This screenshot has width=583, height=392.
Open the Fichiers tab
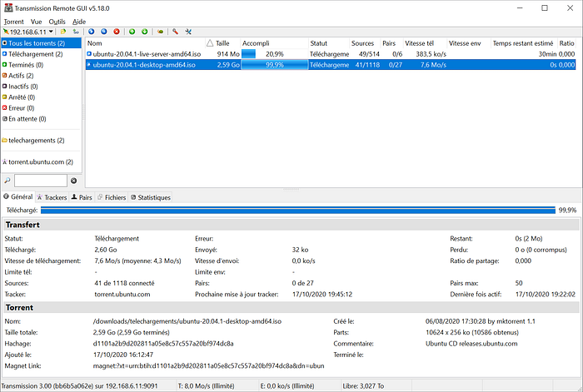(112, 197)
